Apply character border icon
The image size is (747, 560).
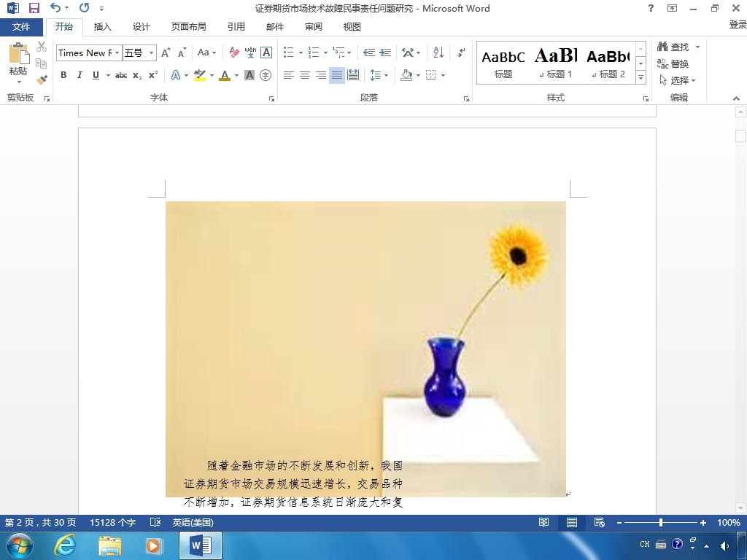266,52
